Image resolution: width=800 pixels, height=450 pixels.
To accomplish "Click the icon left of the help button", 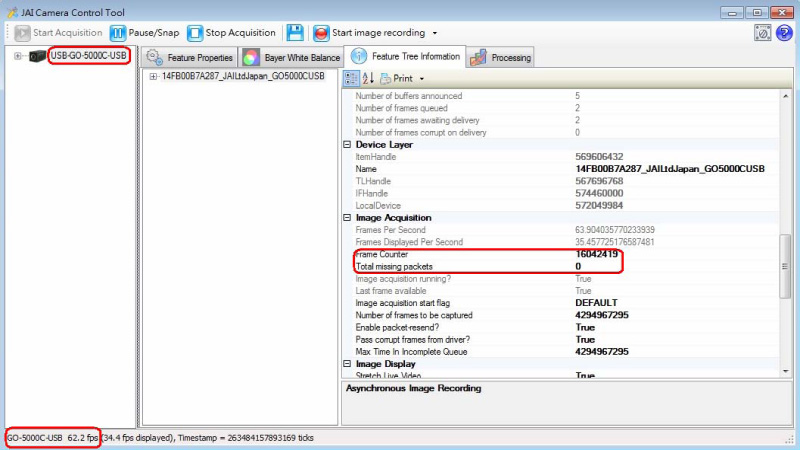I will pyautogui.click(x=762, y=33).
